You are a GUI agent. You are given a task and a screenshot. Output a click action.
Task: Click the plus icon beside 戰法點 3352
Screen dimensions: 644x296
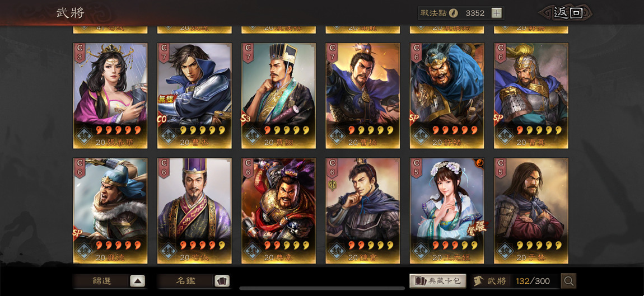point(497,13)
